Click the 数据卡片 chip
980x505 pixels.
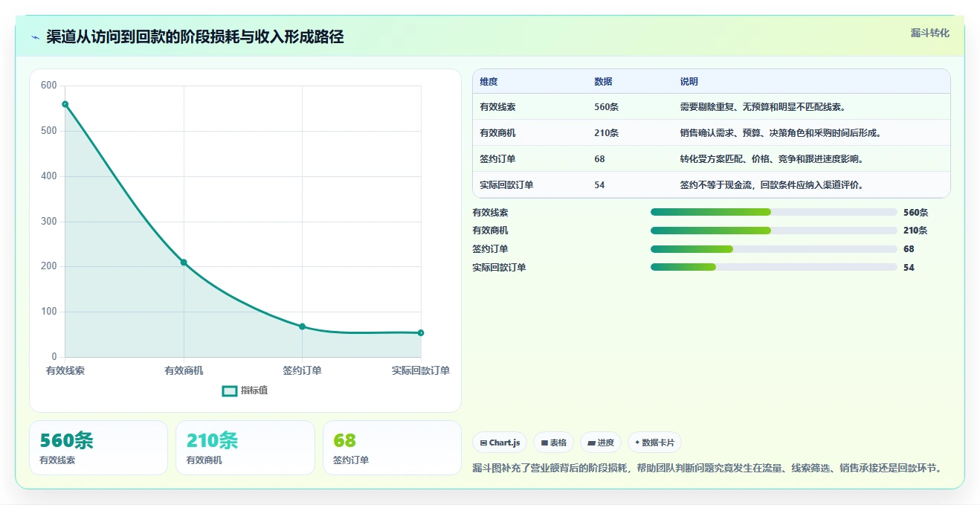tap(654, 443)
